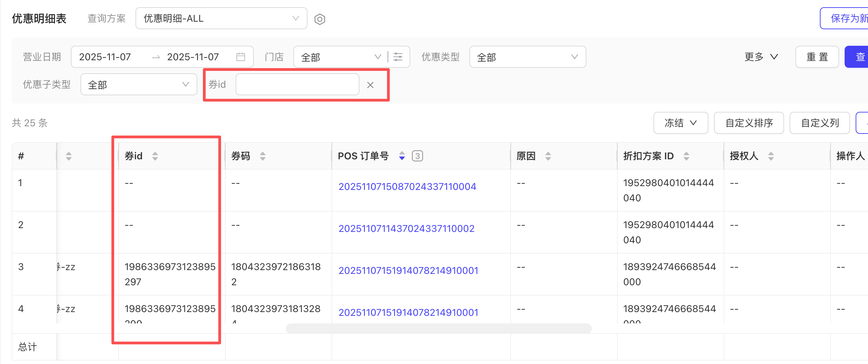This screenshot has height=364, width=868.
Task: Open the 优惠类型 dropdown
Action: (x=527, y=57)
